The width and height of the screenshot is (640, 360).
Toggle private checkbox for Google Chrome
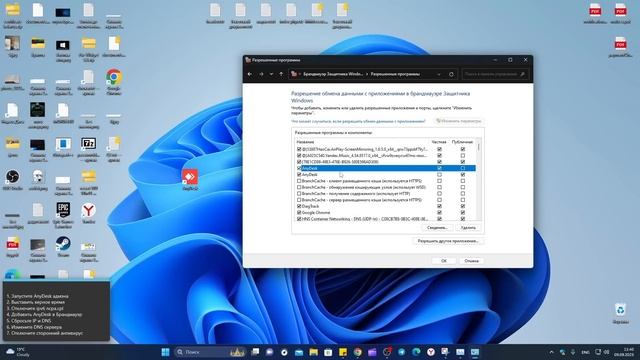pos(439,213)
